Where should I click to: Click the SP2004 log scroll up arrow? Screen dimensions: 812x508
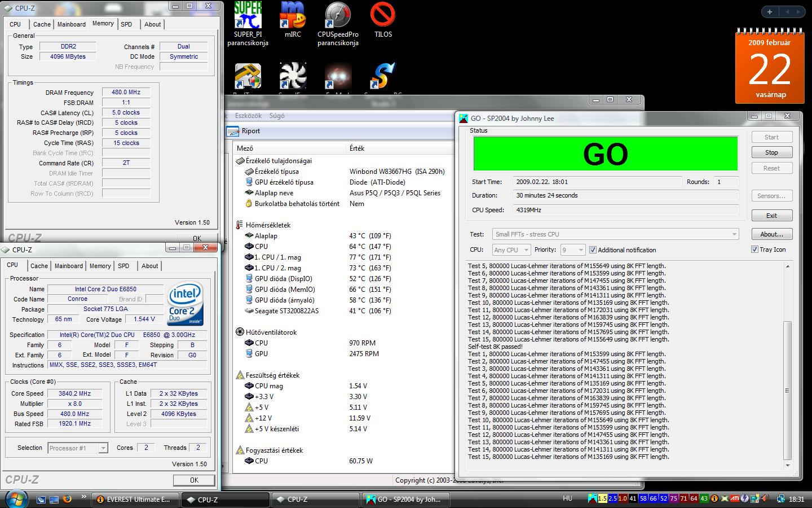tap(787, 266)
